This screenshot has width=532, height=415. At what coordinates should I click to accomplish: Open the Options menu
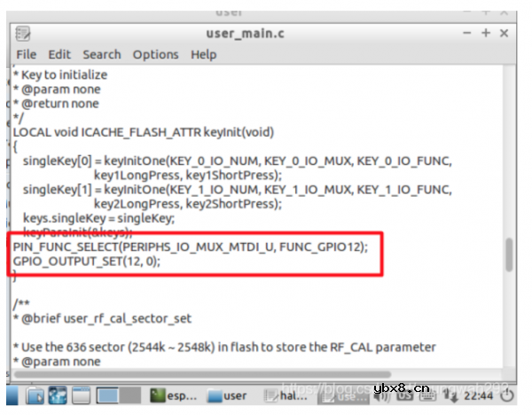point(155,54)
